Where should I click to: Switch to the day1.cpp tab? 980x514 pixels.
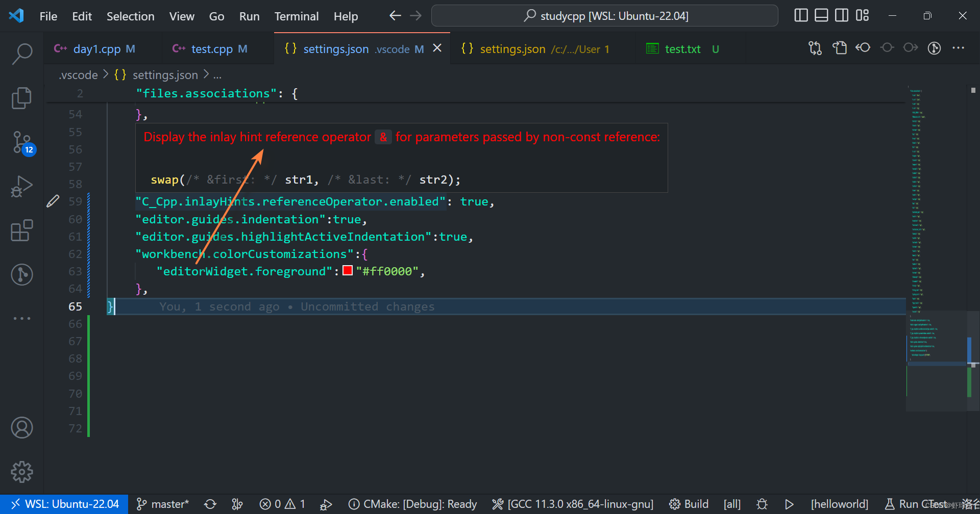tap(103, 49)
